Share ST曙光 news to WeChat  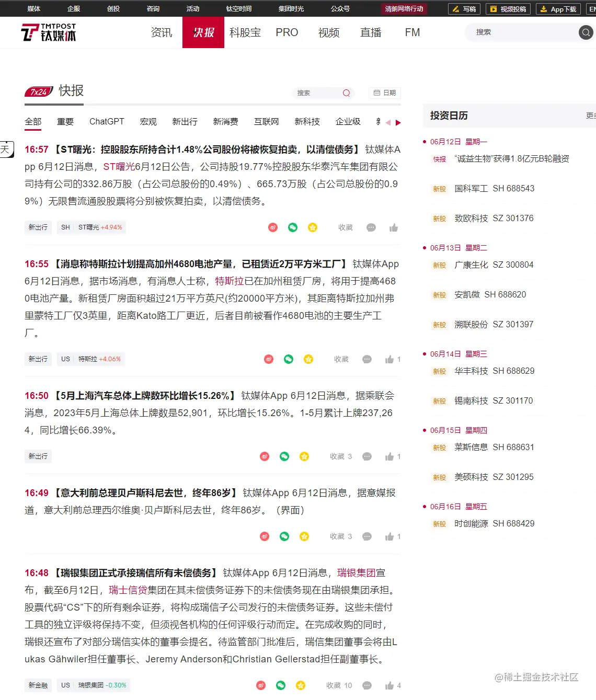(x=293, y=227)
